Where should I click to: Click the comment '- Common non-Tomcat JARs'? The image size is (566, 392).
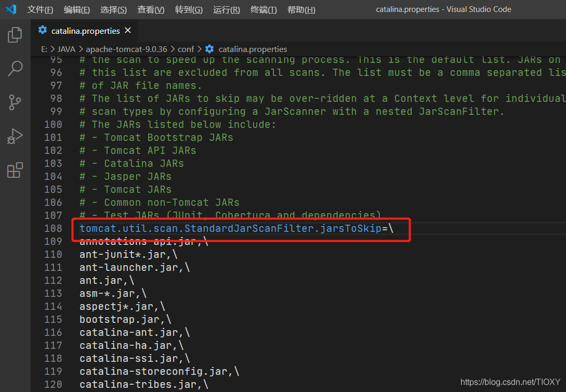(x=159, y=202)
